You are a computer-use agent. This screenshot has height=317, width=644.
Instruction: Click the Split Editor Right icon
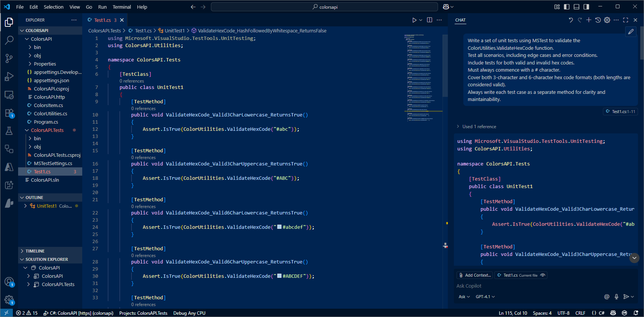click(429, 20)
